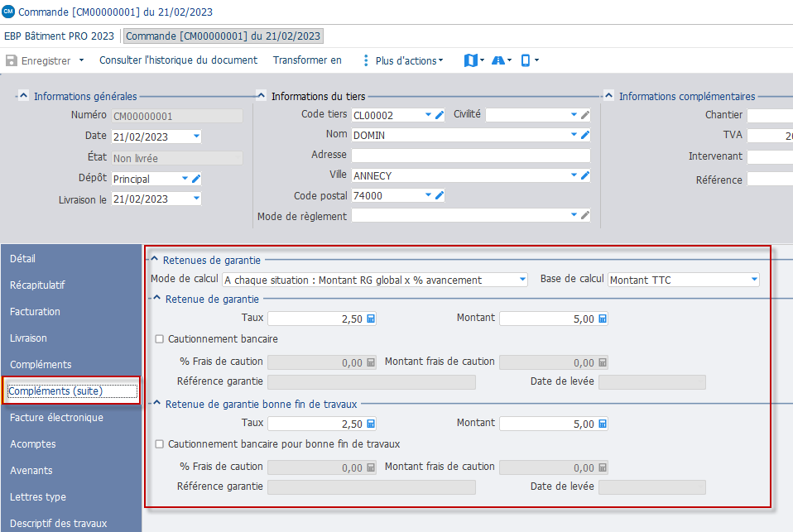Viewport: 793px width, 532px height.
Task: Enable Cautionnement bancaire pour bonne fin de travaux
Action: pos(159,444)
